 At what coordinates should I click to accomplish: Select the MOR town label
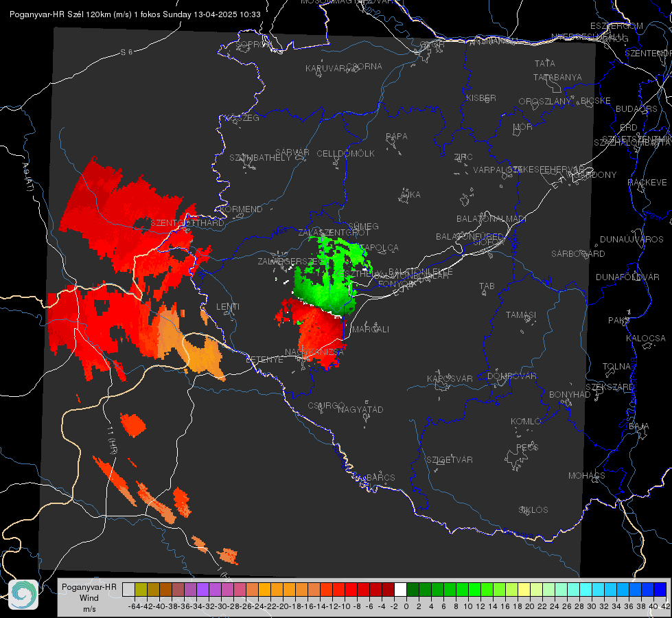pyautogui.click(x=523, y=127)
